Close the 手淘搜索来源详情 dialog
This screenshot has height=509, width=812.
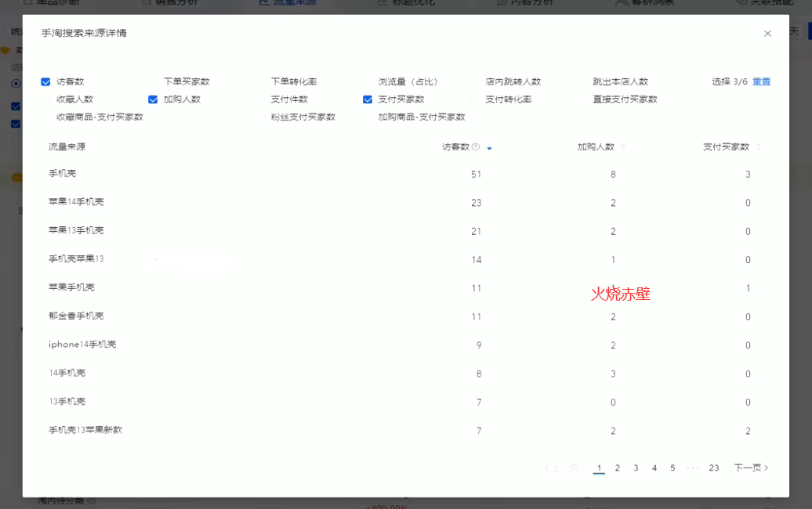(x=767, y=34)
